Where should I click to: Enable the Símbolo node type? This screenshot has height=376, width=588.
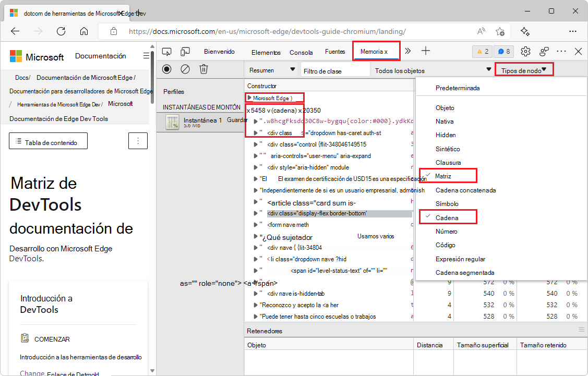pos(447,204)
